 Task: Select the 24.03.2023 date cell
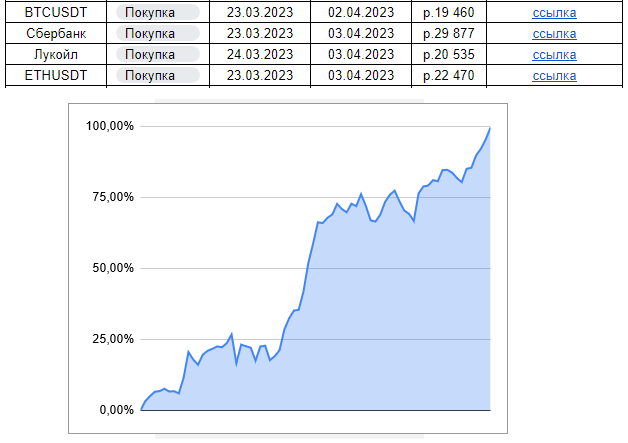(260, 54)
